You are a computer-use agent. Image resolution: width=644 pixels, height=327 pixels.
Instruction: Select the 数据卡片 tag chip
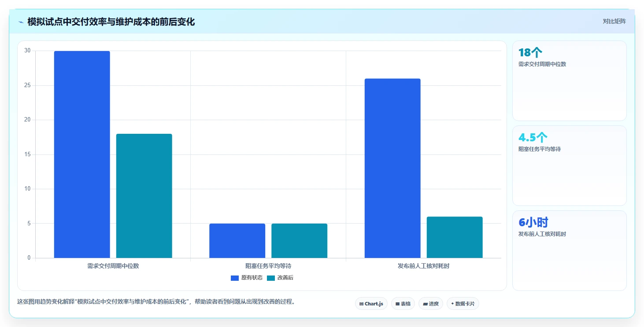[463, 304]
